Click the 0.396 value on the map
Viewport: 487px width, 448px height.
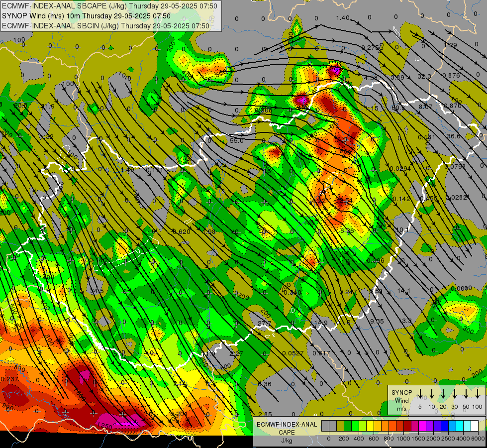[x=375, y=260]
